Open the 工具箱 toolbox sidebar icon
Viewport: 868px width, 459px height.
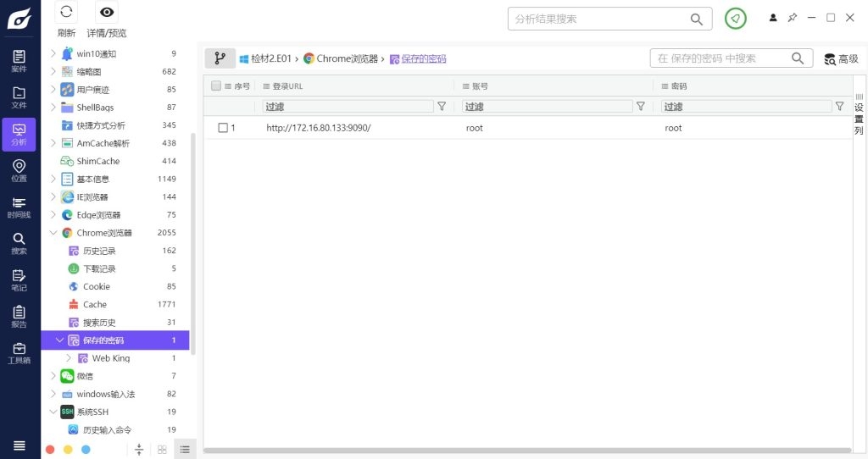19,352
